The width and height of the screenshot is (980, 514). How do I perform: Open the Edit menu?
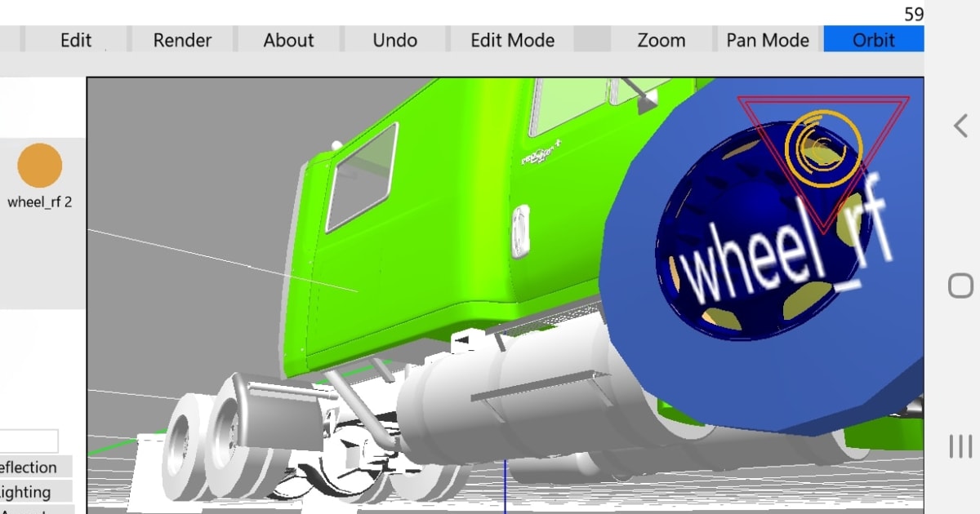(x=76, y=40)
